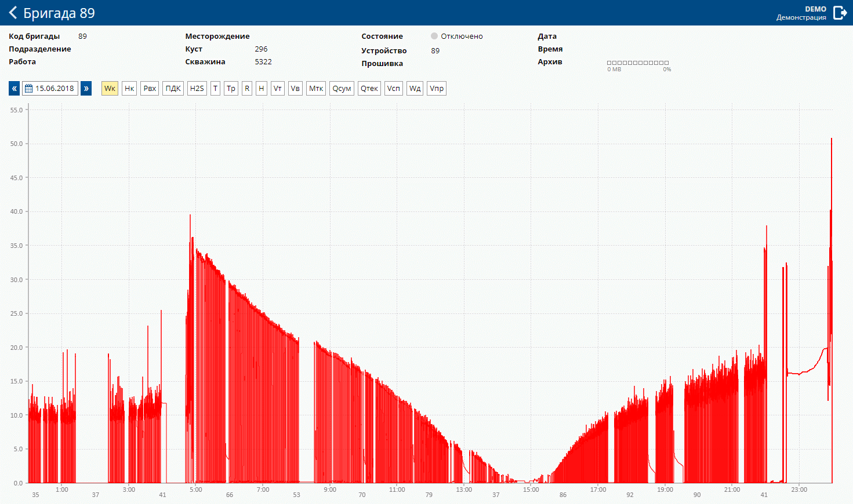Toggle the Wк parameter chart
The height and width of the screenshot is (504, 853).
110,89
